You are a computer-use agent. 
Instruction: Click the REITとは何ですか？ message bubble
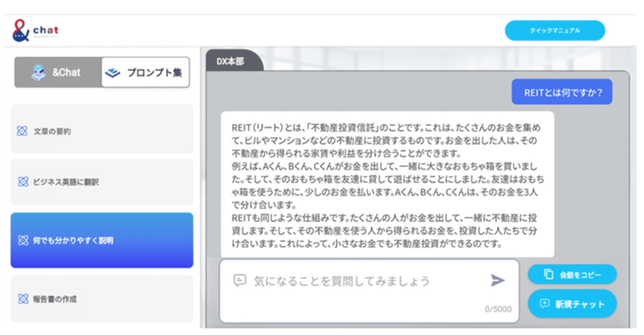tap(561, 91)
